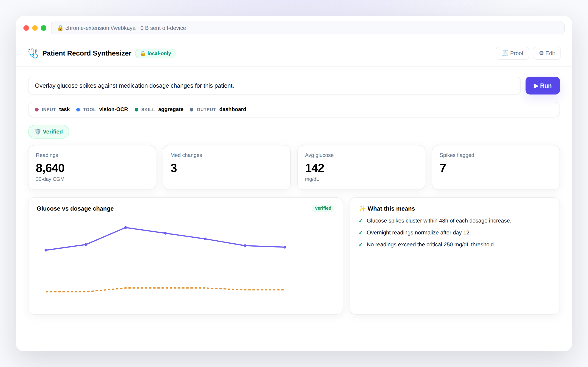
Task: Open Edit settings with gear icon
Action: pos(547,53)
